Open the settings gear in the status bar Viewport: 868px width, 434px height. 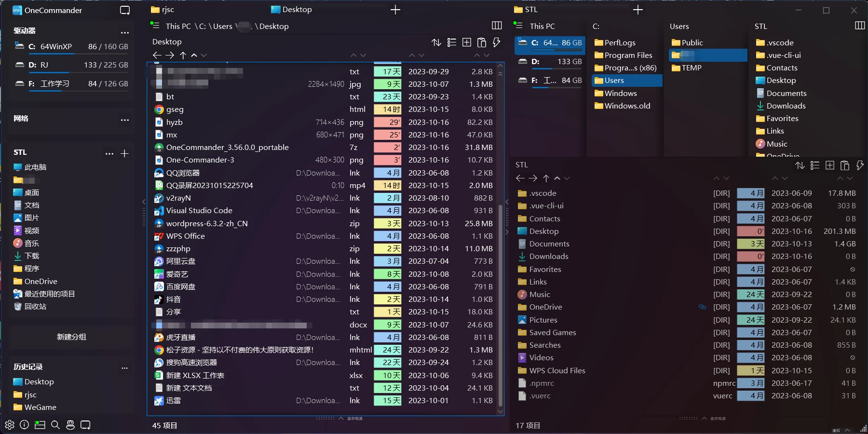pos(9,425)
